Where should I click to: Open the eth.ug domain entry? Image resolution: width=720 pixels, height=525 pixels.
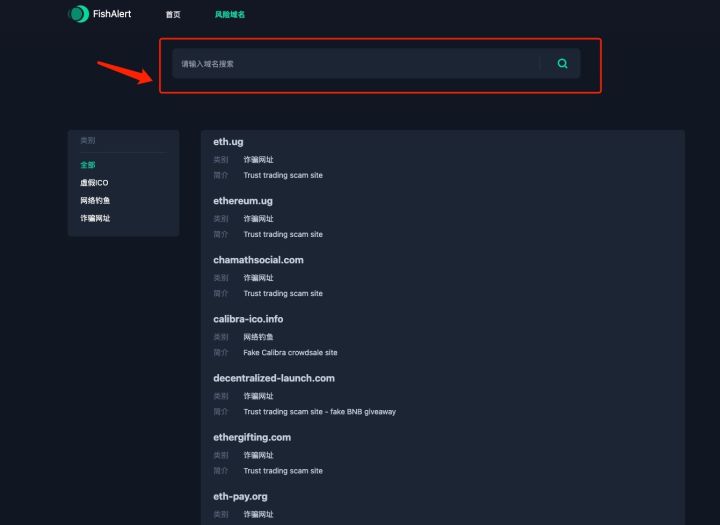[x=228, y=141]
